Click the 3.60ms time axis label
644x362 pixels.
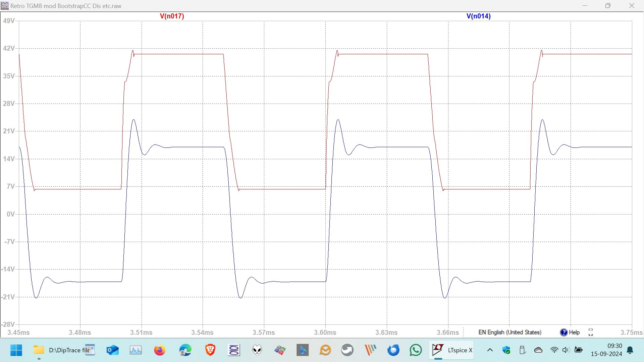coord(325,333)
